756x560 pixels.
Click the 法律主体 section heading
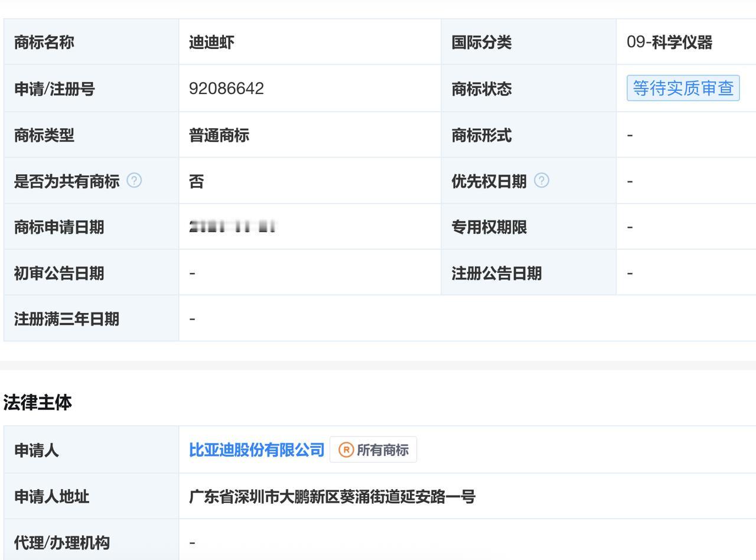click(x=38, y=402)
